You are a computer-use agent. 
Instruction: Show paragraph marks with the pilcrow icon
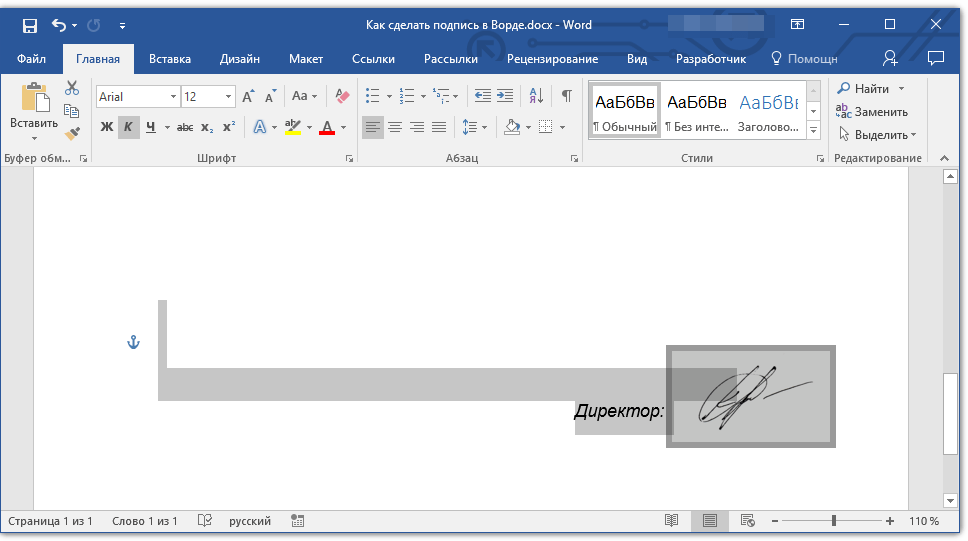[x=567, y=96]
